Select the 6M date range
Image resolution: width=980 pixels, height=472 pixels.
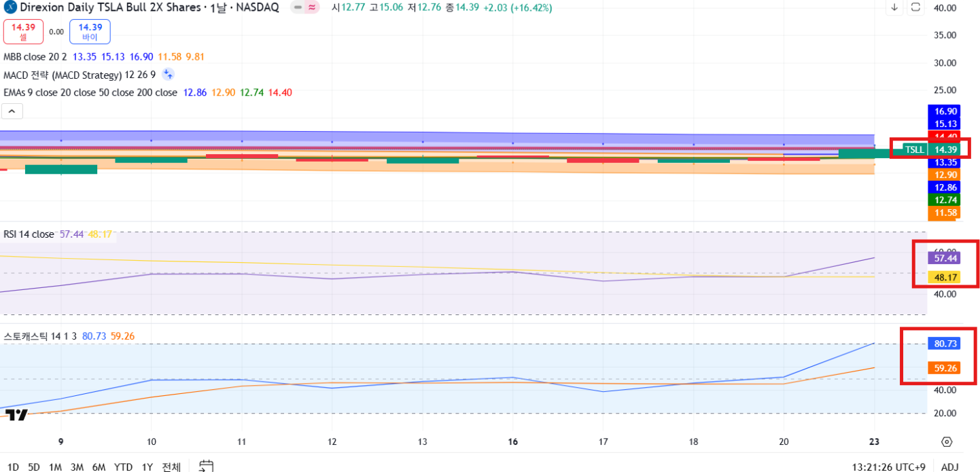(99, 467)
